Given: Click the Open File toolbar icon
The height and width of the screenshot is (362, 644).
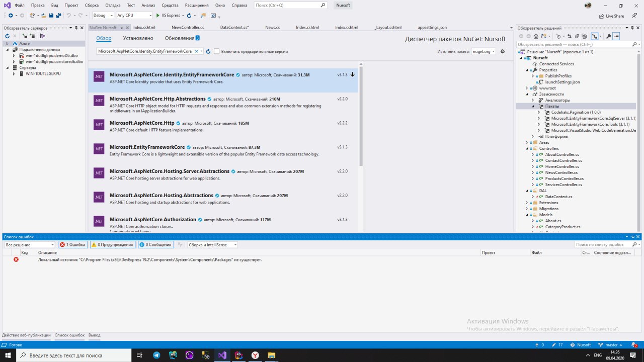Looking at the screenshot, I should (44, 16).
